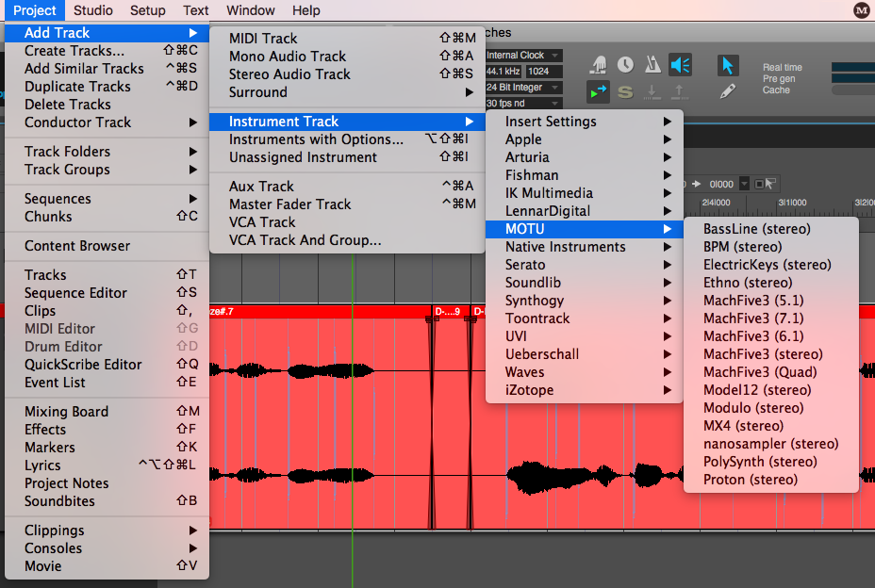Open the Movie window
This screenshot has width=875, height=588.
(107, 565)
